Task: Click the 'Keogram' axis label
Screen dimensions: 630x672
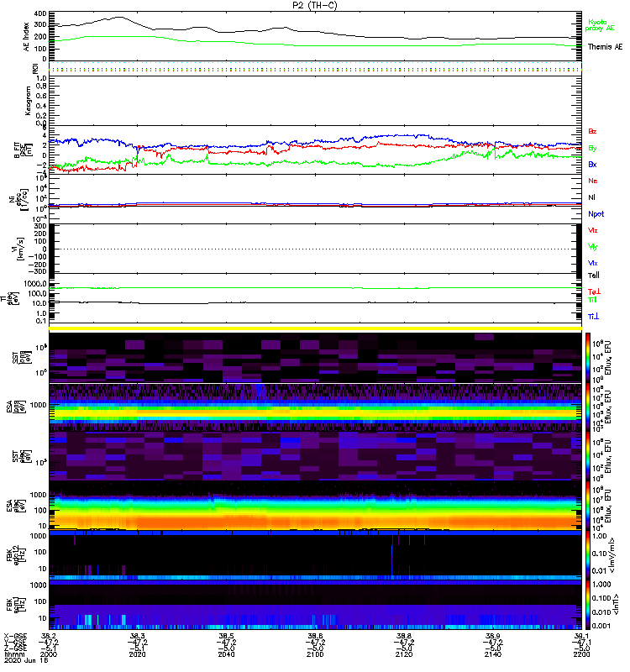Action: coord(28,100)
